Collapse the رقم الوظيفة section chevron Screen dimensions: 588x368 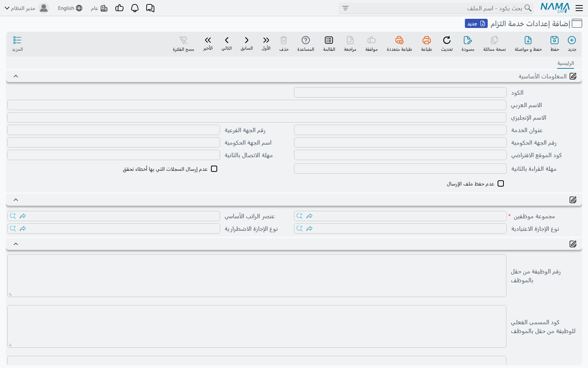[16, 244]
